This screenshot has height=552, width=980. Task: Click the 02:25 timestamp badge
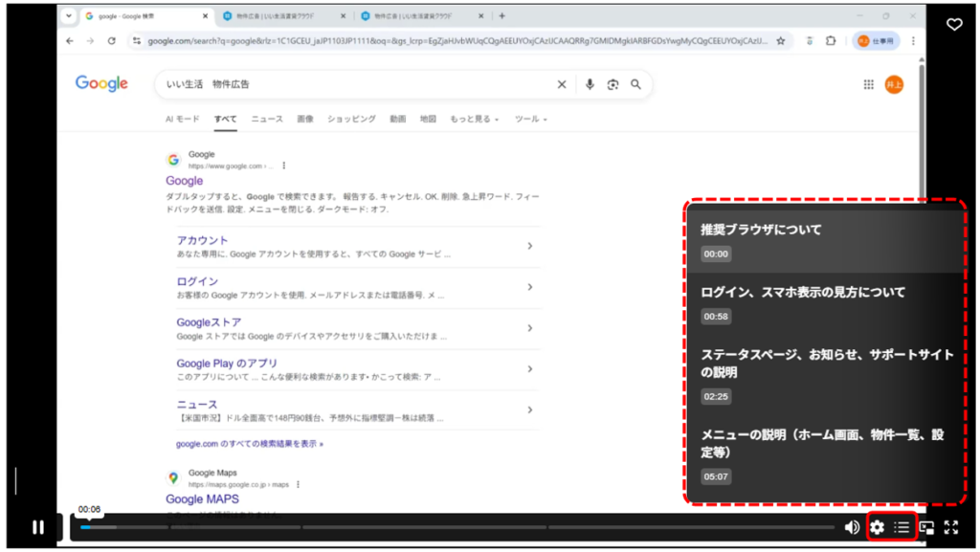(716, 396)
